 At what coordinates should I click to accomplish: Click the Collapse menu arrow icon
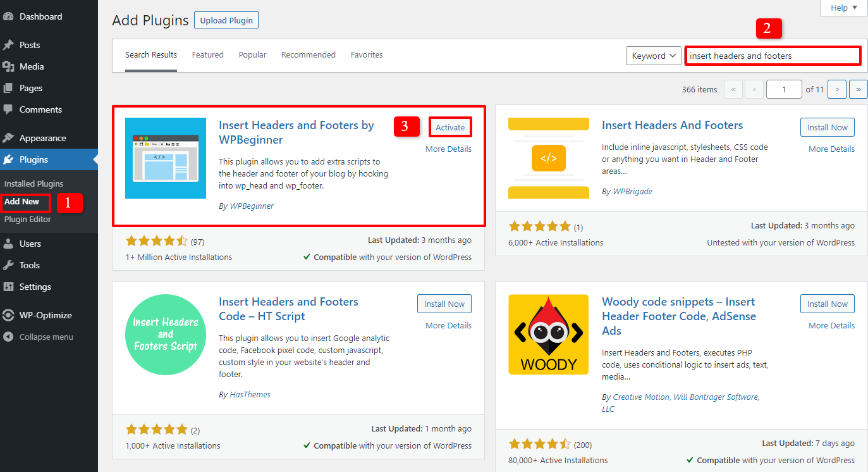[8, 337]
